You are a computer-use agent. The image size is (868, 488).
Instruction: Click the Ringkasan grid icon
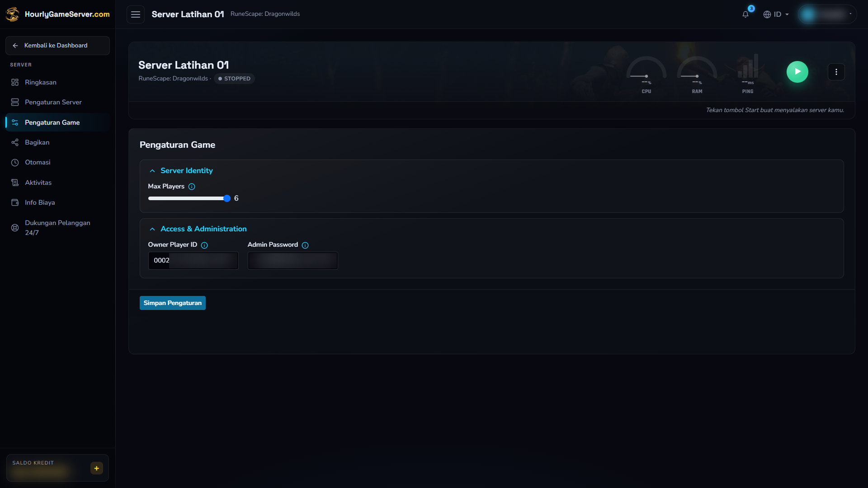click(x=15, y=82)
